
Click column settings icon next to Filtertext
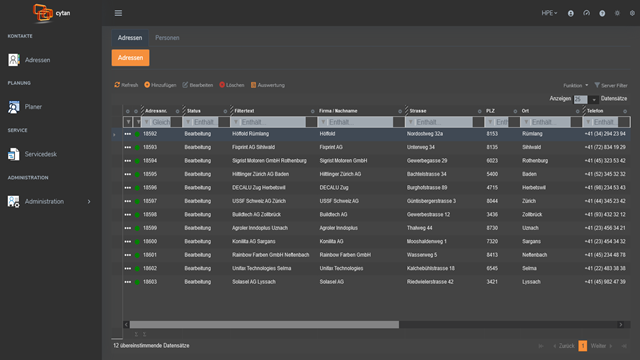click(x=313, y=111)
